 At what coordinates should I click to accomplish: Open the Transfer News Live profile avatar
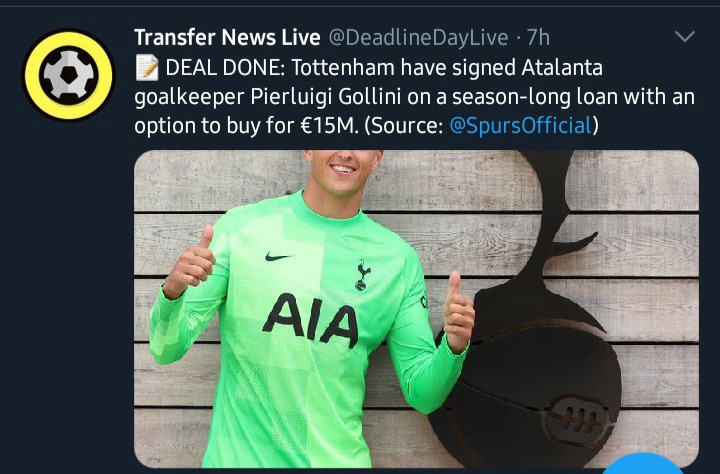pyautogui.click(x=68, y=75)
